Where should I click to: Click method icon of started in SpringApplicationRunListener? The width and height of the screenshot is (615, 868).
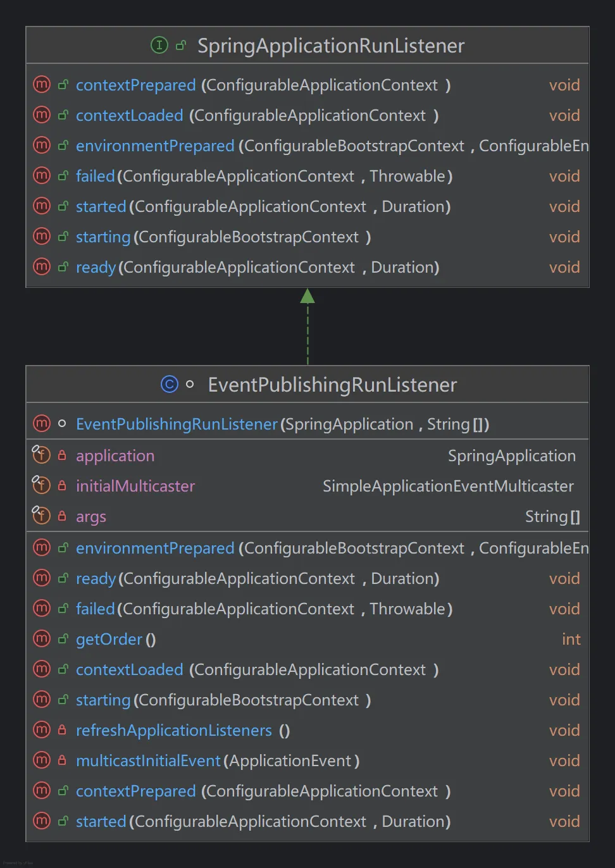(42, 206)
